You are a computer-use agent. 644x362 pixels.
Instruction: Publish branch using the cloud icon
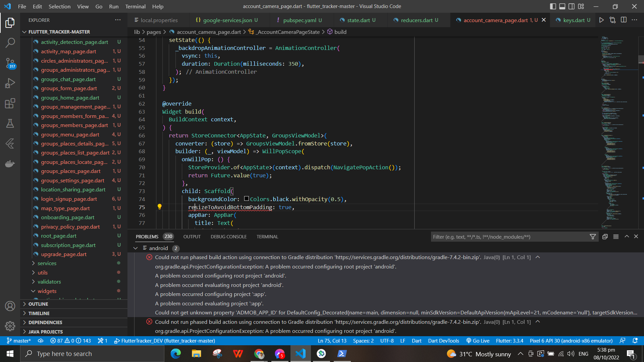click(41, 341)
